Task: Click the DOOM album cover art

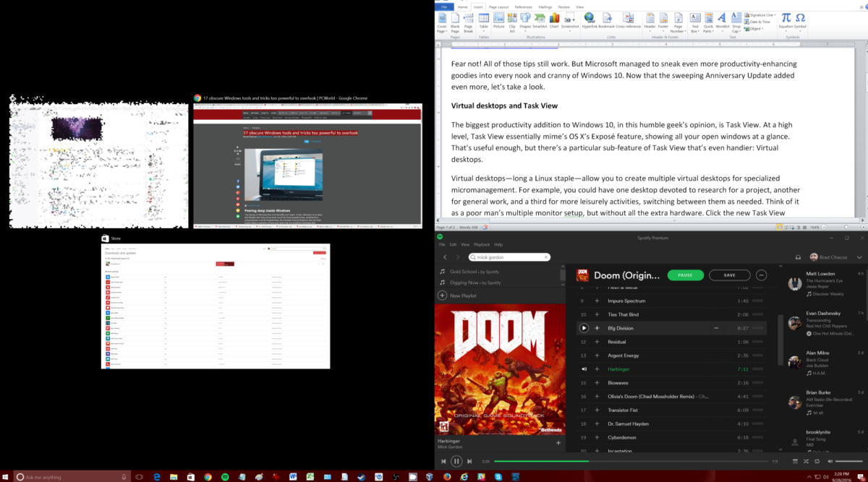Action: point(499,369)
